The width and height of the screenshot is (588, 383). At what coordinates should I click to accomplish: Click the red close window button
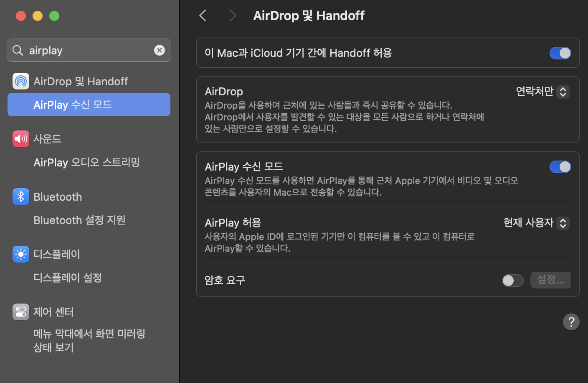point(21,16)
